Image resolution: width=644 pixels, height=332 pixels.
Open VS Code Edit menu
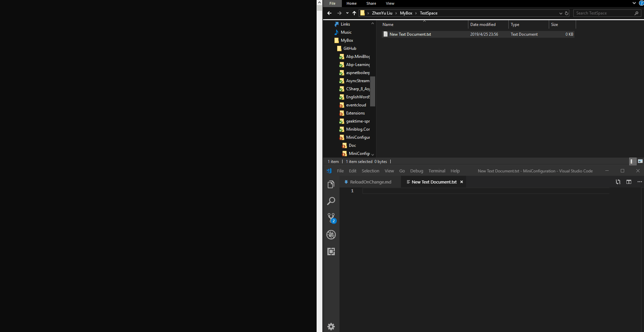coord(352,171)
